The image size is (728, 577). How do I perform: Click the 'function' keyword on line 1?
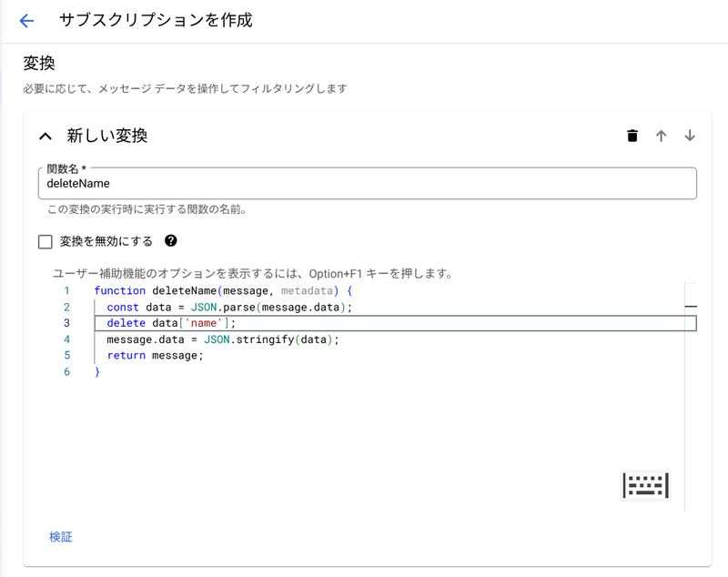tap(120, 290)
